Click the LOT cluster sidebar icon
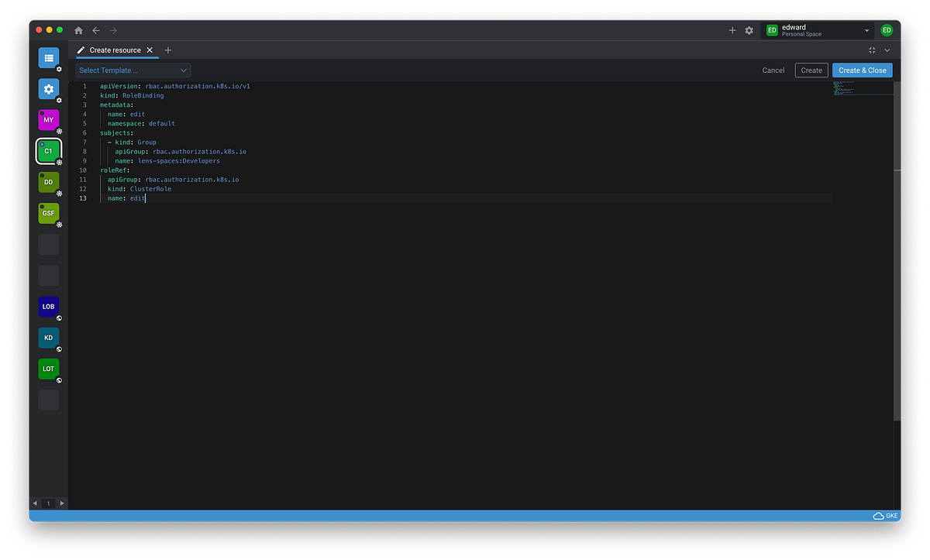Image resolution: width=930 pixels, height=560 pixels. pyautogui.click(x=48, y=369)
